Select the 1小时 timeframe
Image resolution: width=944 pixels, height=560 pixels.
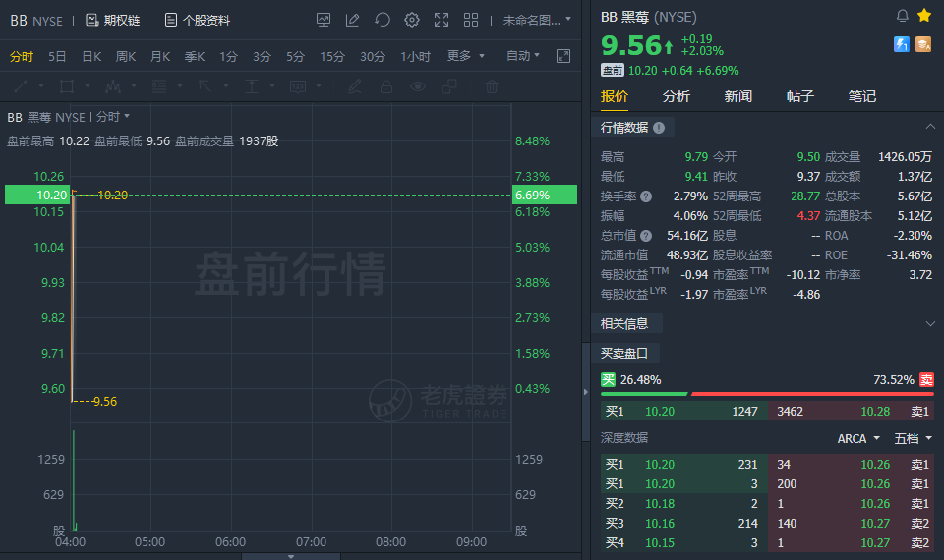[x=415, y=57]
